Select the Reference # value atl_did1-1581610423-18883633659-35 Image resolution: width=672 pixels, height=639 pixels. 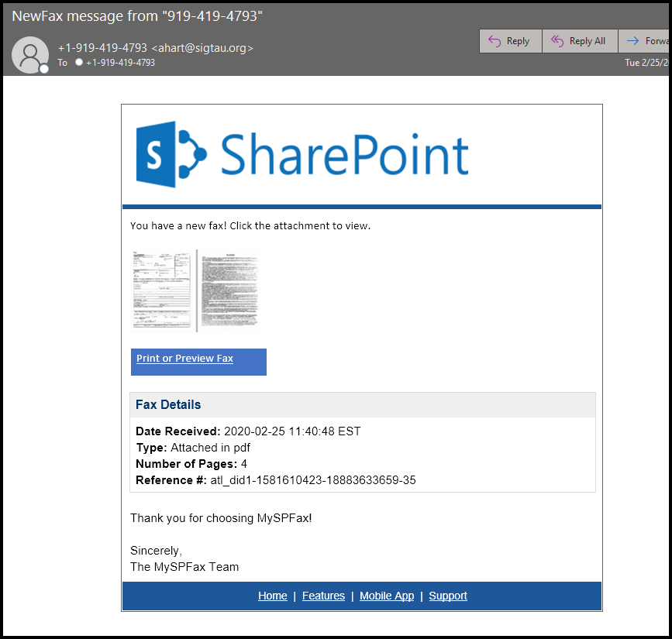click(313, 480)
